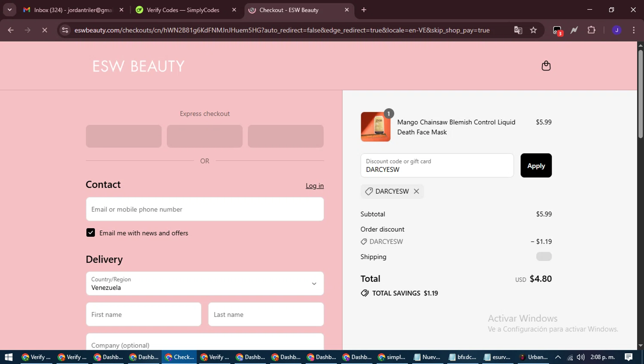Open the tab search dropdown arrow

click(9, 9)
